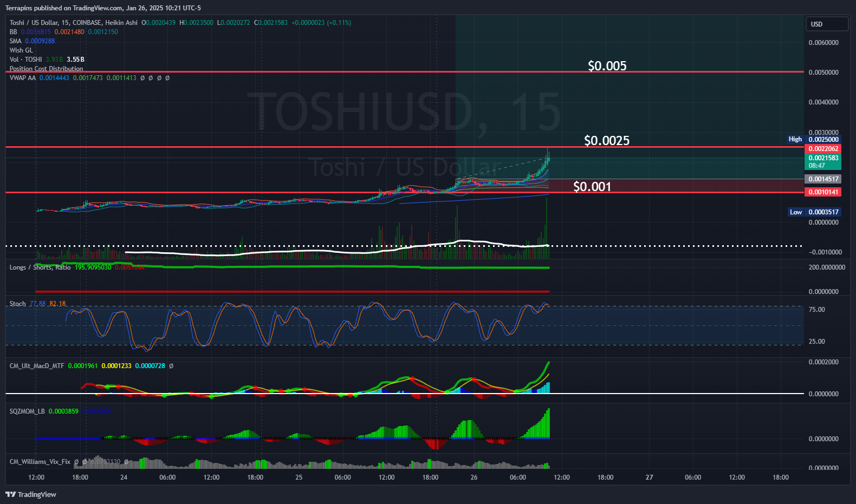856x504 pixels.
Task: Select the CM_Ult_MacD_MTF indicator label
Action: pos(36,366)
